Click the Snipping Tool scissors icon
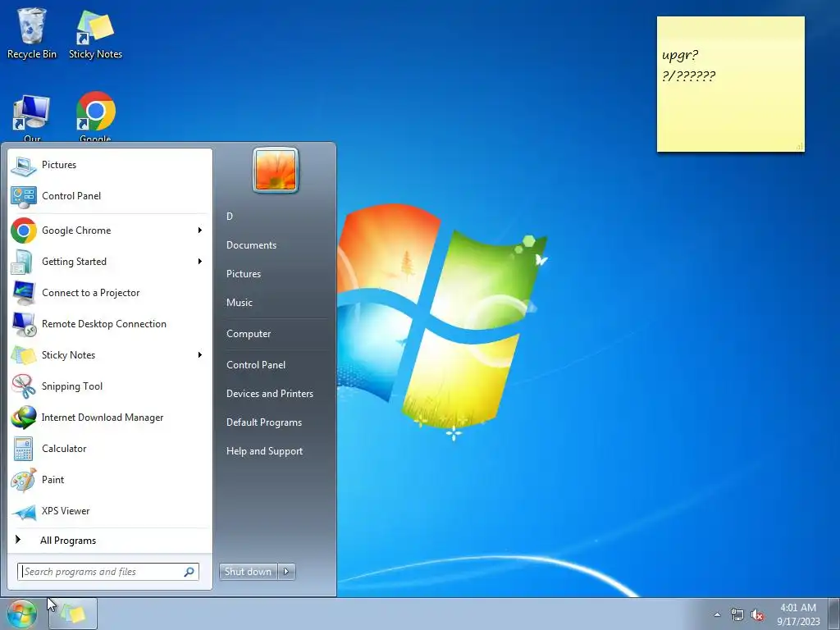 (24, 386)
